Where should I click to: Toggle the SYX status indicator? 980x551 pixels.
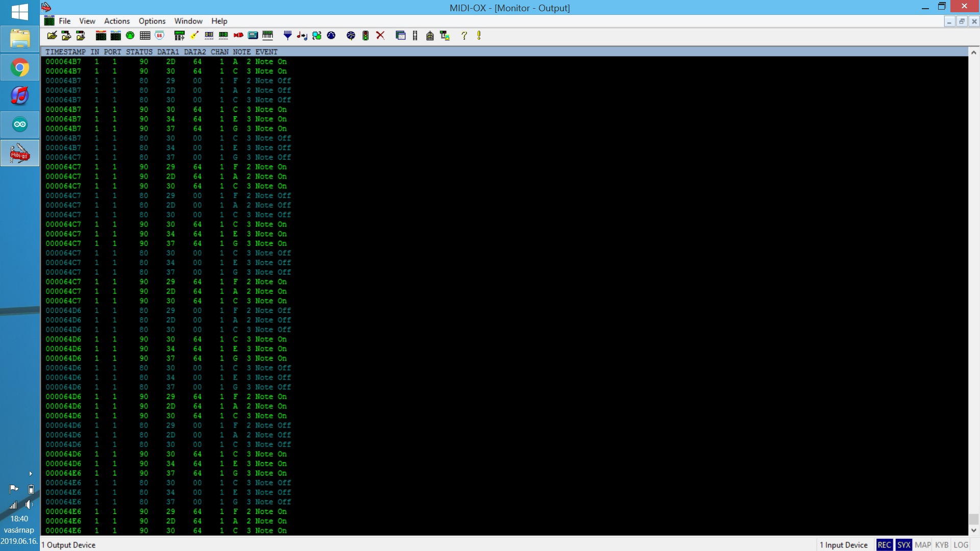[x=903, y=544]
